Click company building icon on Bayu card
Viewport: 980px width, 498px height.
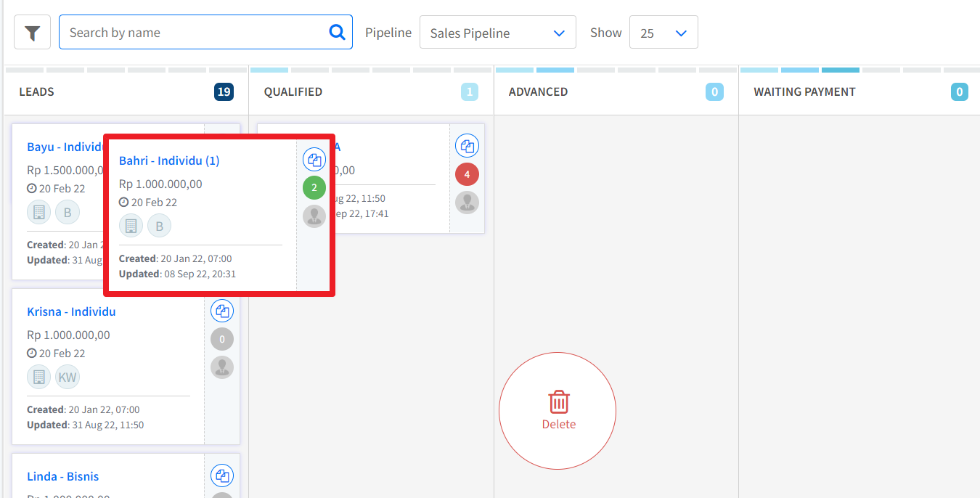39,212
